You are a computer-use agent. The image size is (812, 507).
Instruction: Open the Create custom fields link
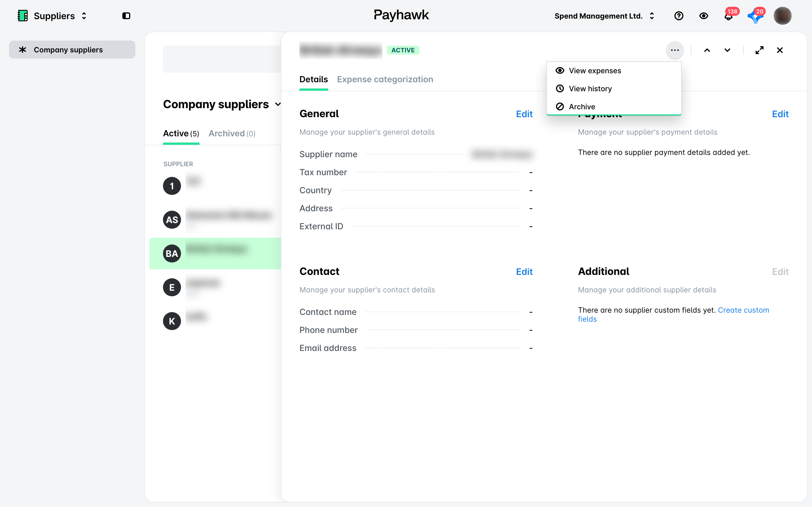[x=673, y=315]
